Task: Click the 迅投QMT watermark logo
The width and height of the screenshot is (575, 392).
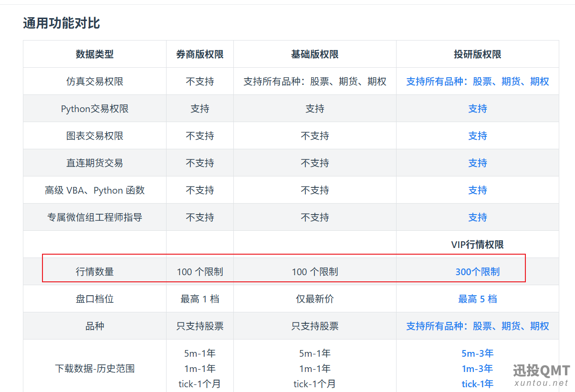Action: pyautogui.click(x=541, y=375)
